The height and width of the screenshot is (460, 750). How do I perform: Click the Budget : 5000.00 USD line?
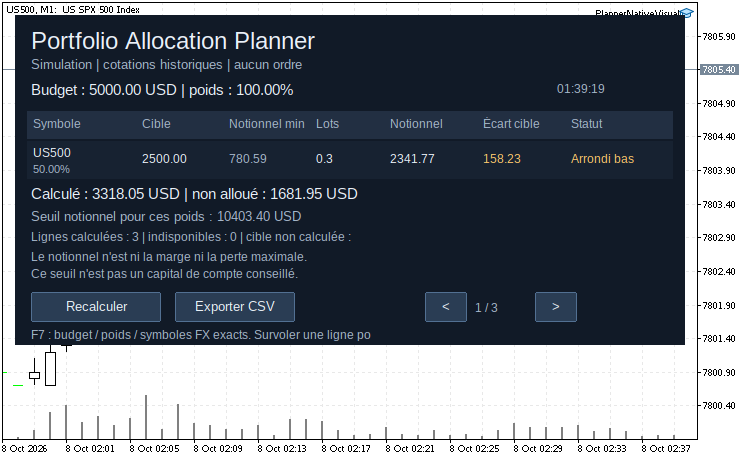[x=162, y=90]
